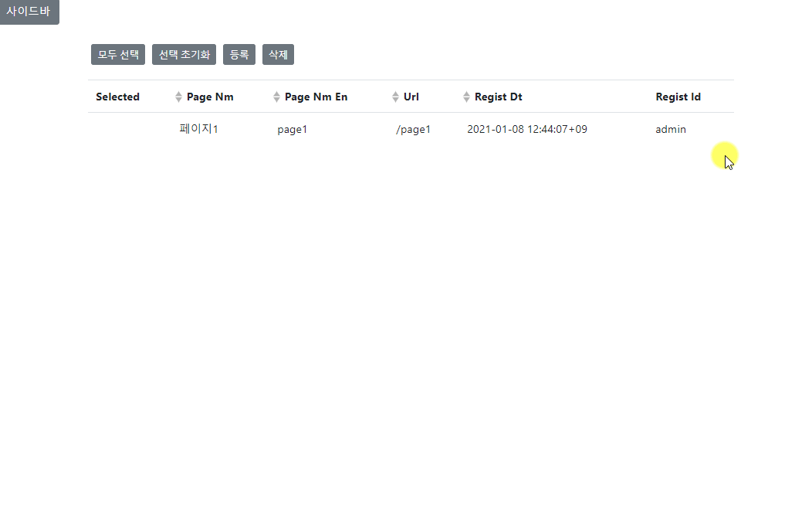812x506 pixels.
Task: Click the Regist Id column header
Action: (x=678, y=97)
